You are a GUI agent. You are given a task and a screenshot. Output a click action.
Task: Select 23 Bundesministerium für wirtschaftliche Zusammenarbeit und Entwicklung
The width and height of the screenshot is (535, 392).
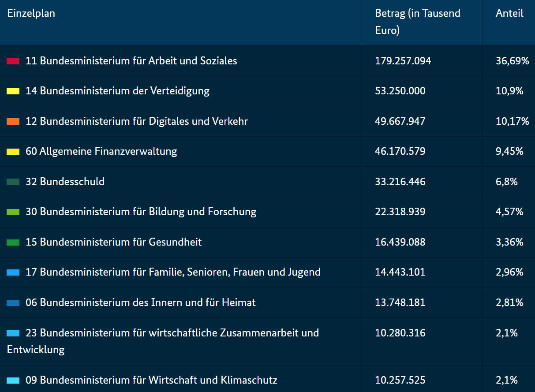(x=163, y=341)
